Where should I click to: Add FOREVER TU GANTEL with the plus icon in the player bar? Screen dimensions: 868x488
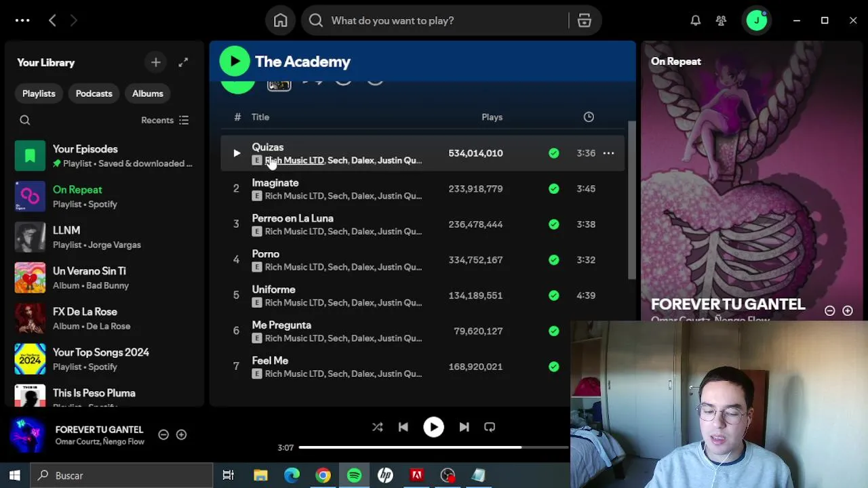pos(181,435)
